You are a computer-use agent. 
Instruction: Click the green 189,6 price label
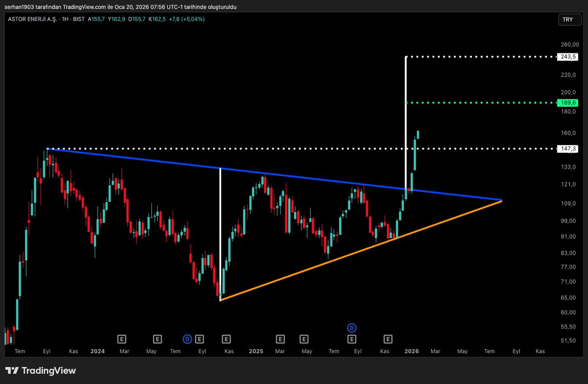coord(567,102)
